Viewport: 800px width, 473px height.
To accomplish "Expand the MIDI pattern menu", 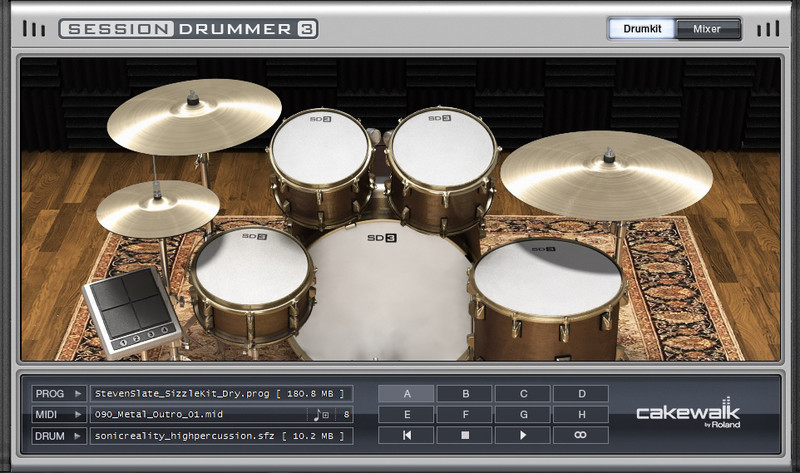I will (x=58, y=415).
